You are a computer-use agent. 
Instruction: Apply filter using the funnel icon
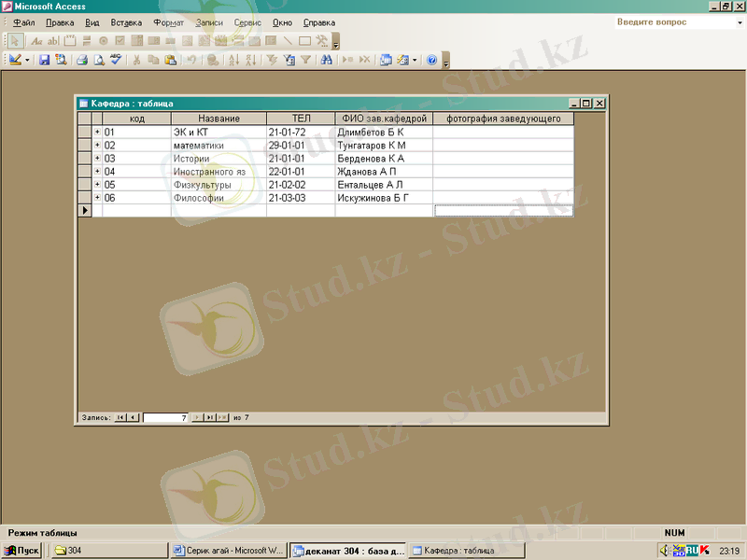[x=305, y=60]
